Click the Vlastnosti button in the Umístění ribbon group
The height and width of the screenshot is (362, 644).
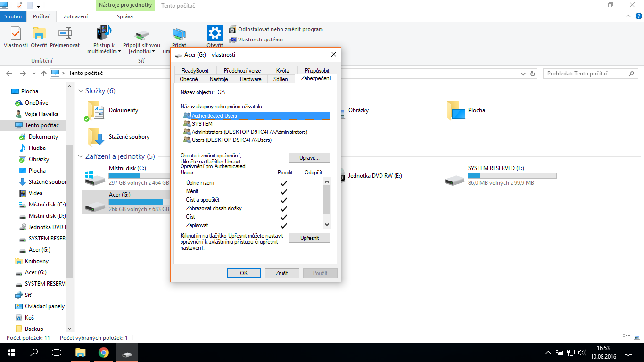16,38
